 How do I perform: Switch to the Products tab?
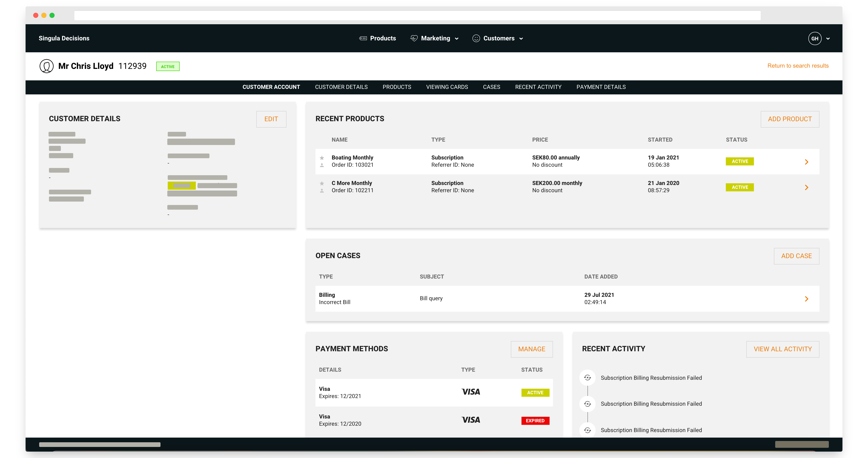397,87
